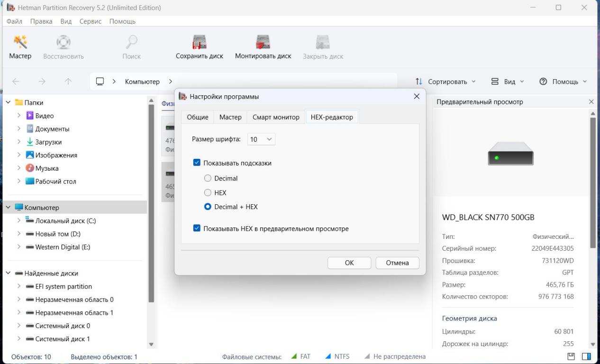Viewport: 600px width, 364px height.
Task: Disable Показывать HEX в предварительном просмотре
Action: coord(197,228)
